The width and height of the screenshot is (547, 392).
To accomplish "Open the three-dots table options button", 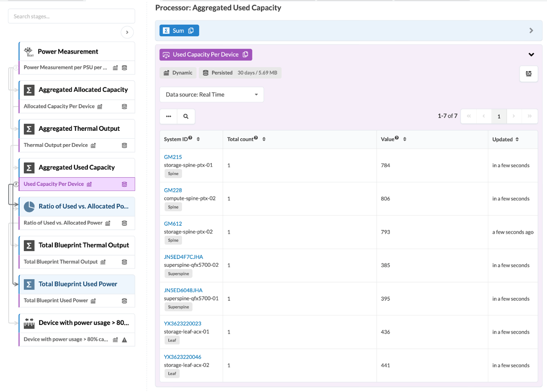I will [x=169, y=117].
